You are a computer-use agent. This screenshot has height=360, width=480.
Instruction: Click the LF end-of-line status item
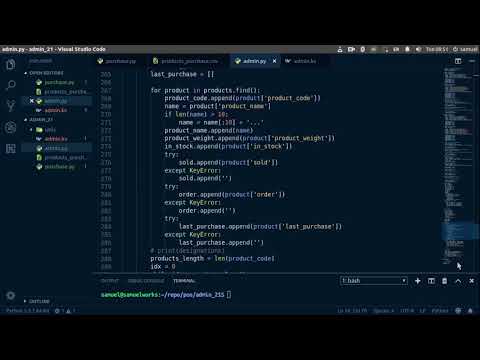(423, 311)
